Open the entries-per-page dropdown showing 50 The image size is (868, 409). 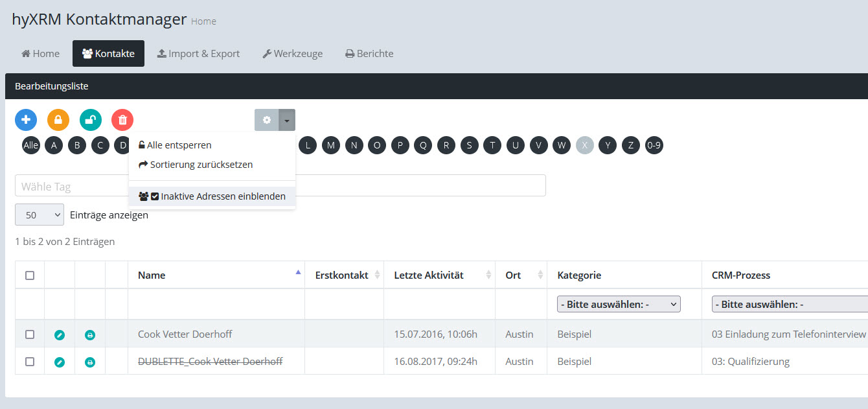pos(40,215)
